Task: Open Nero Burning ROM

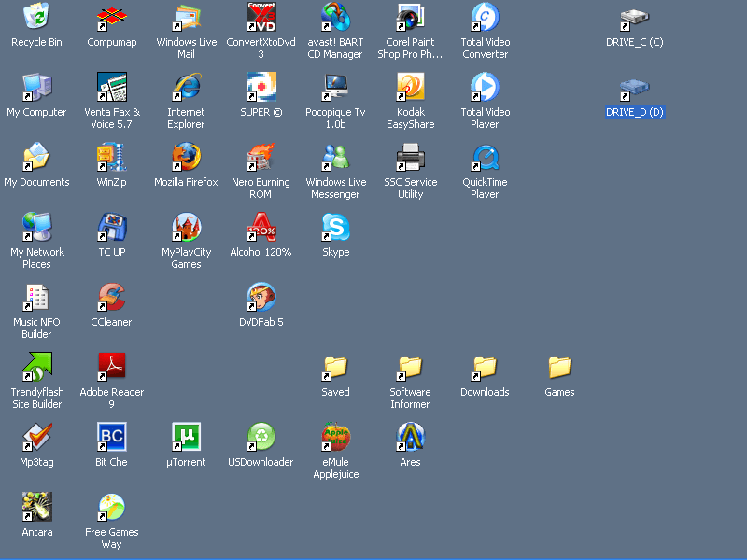Action: (260, 159)
